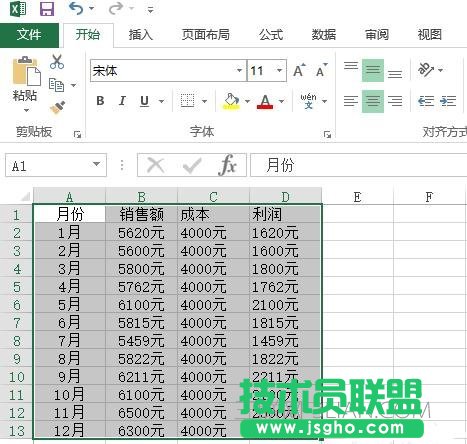
Task: Apply yellow fill color bucket
Action: point(231,101)
